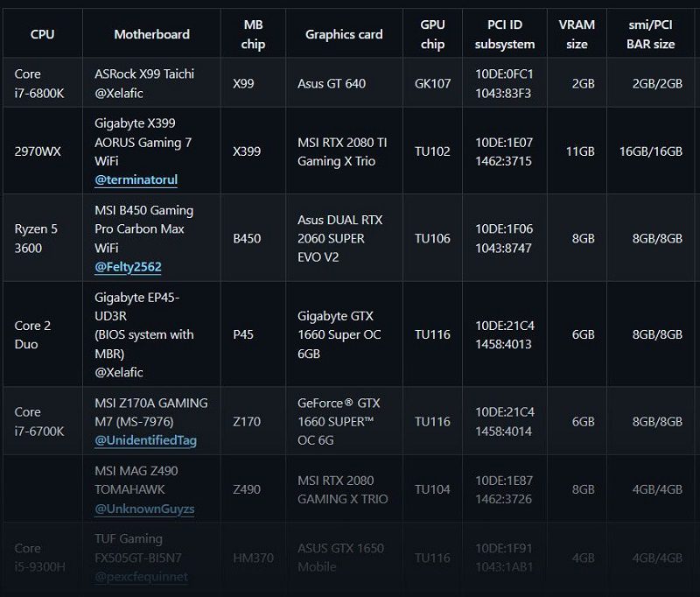700x597 pixels.
Task: Select the 10DE:1F06 PCI ID cell
Action: [505, 238]
